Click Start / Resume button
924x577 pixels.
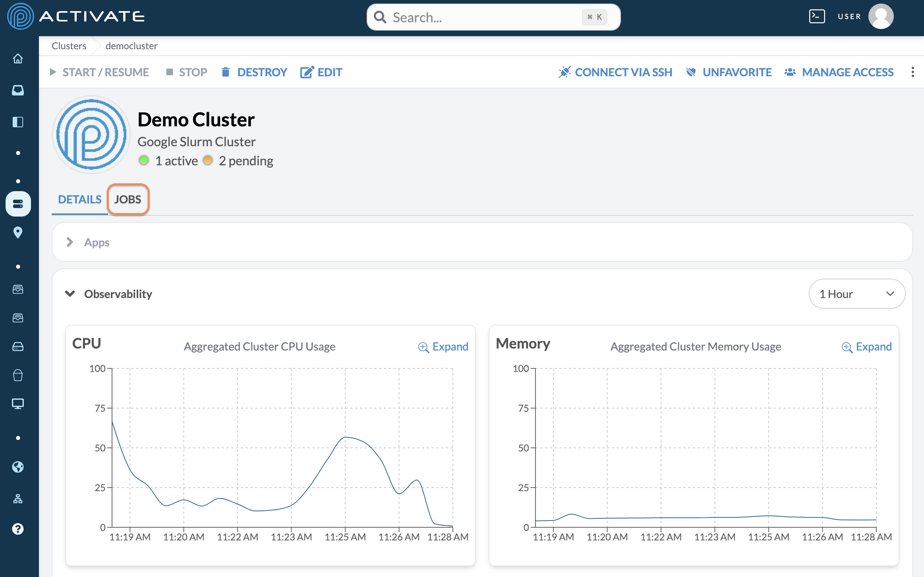coord(99,72)
